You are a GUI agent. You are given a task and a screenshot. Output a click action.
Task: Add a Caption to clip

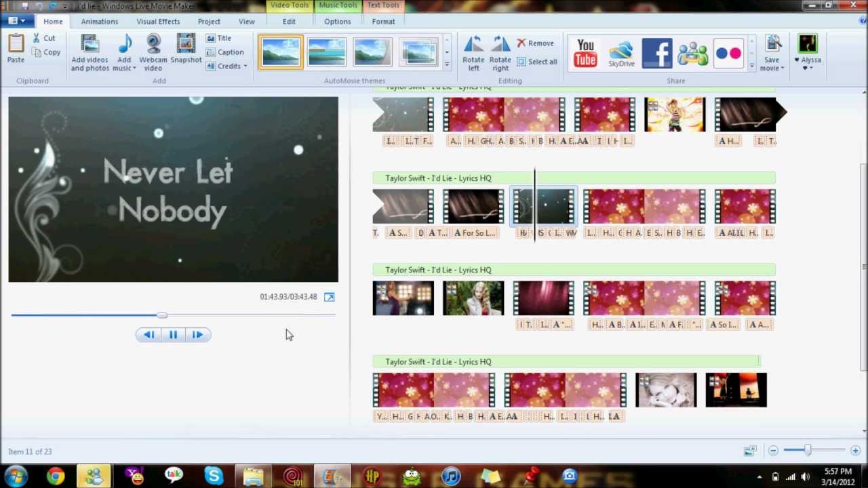tap(224, 52)
